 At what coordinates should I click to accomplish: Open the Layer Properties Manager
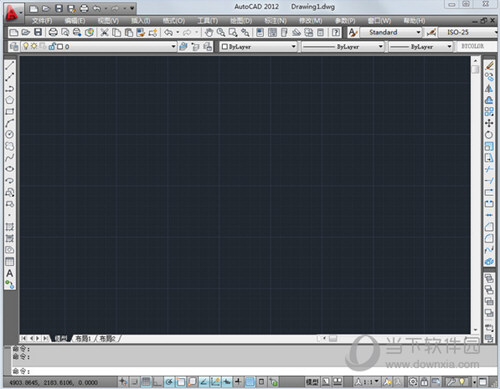tap(14, 46)
